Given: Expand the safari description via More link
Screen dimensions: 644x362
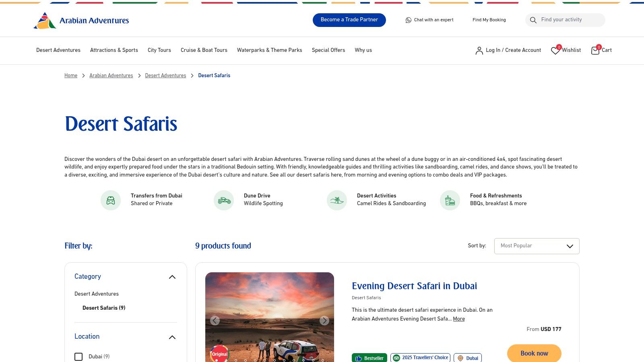Looking at the screenshot, I should 458,319.
